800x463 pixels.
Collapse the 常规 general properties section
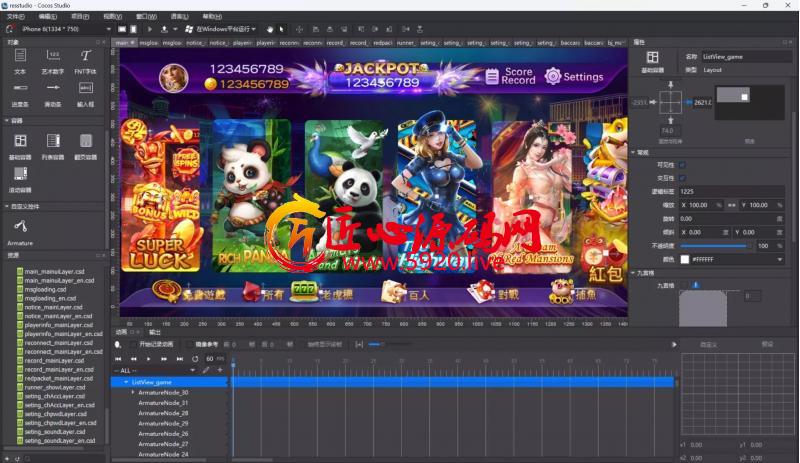tap(633, 152)
